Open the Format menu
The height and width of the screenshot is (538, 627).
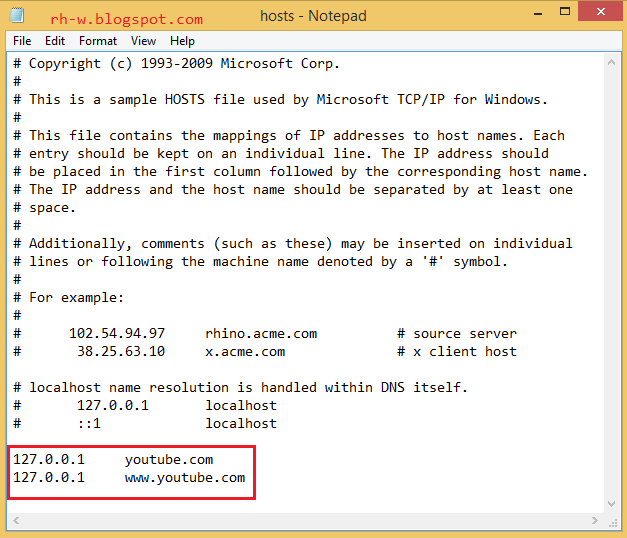[98, 41]
